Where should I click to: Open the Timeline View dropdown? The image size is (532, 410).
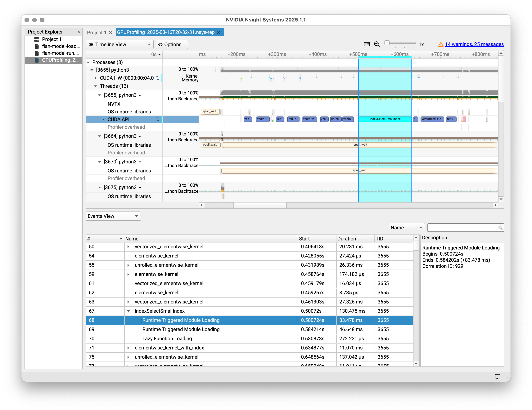coord(120,44)
